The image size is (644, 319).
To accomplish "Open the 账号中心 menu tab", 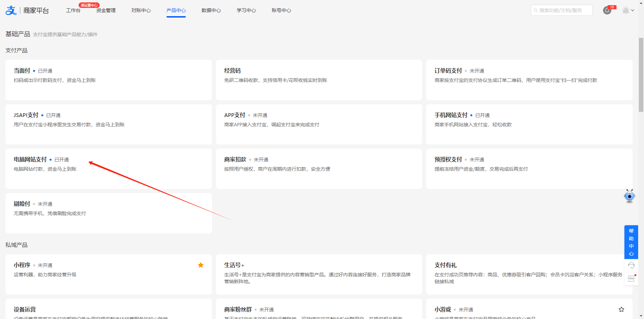I will [281, 10].
